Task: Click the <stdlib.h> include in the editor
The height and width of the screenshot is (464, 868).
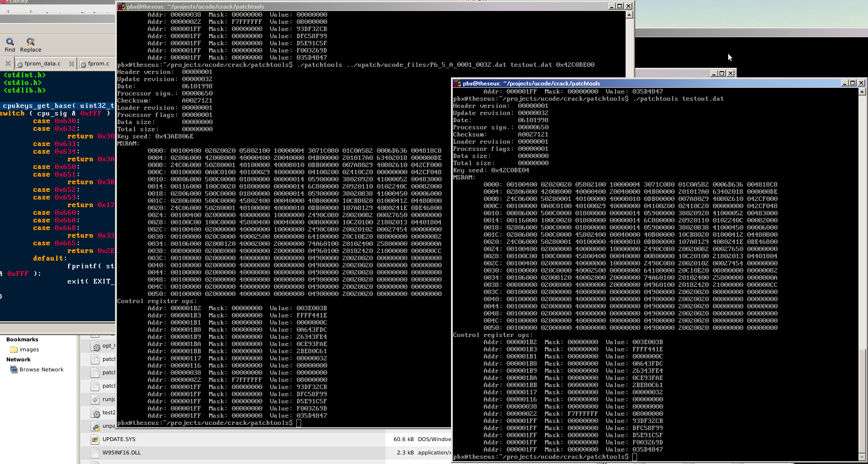Action: (x=25, y=90)
